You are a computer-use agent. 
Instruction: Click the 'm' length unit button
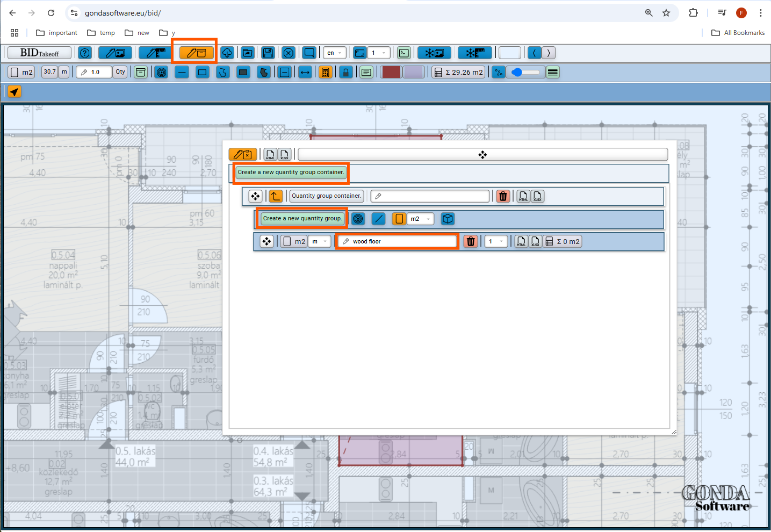[64, 72]
